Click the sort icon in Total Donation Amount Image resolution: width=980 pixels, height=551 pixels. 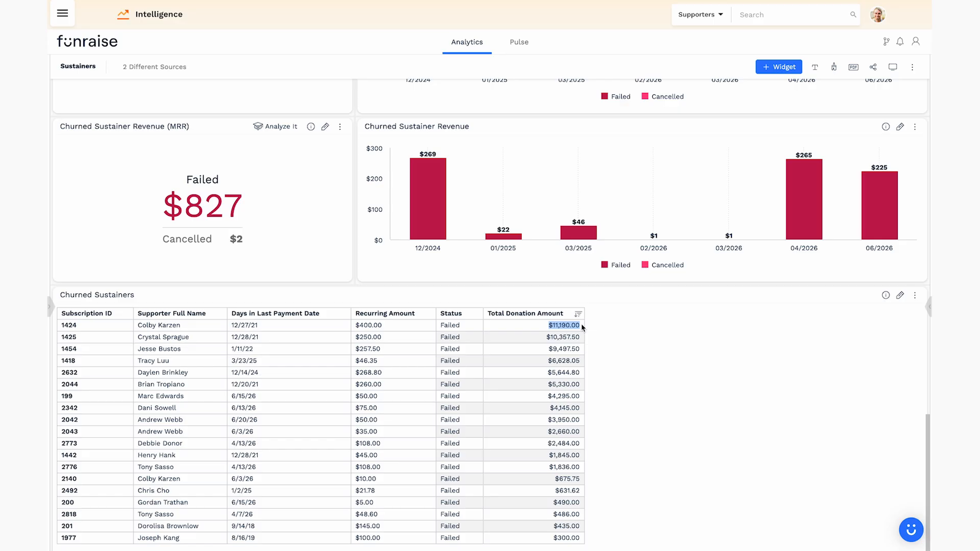click(578, 313)
